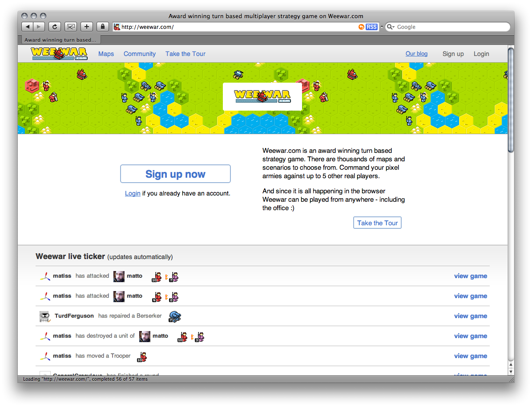Go back with the browser back arrow
Viewport: 532px width, 407px height.
[28, 27]
